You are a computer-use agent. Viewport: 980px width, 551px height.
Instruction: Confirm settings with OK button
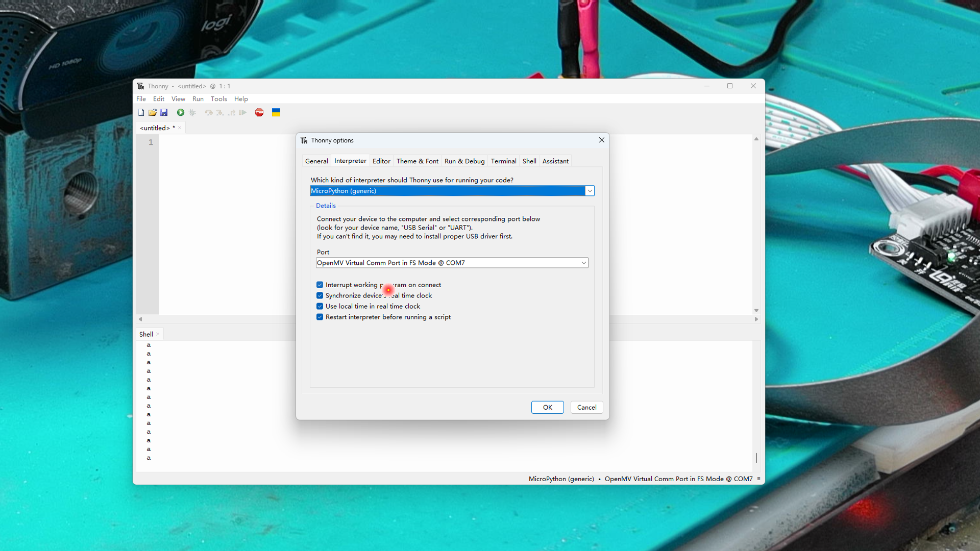coord(547,407)
